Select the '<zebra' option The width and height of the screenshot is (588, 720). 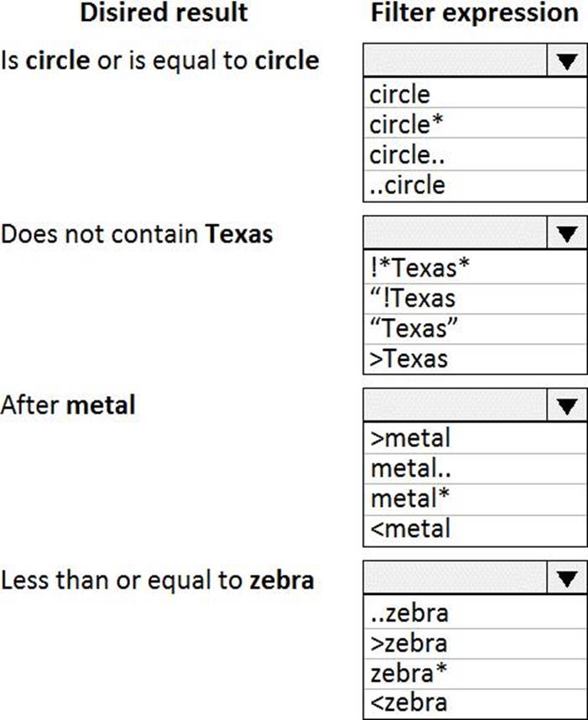pyautogui.click(x=475, y=703)
